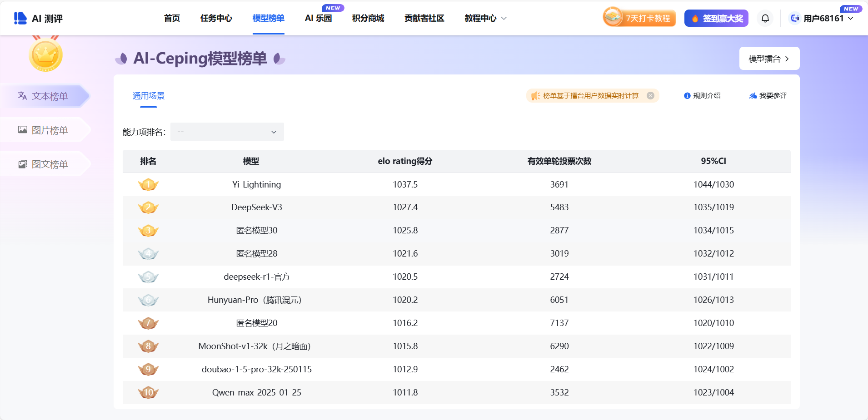Image resolution: width=868 pixels, height=420 pixels.
Task: Click the 排名 column header
Action: tap(148, 161)
